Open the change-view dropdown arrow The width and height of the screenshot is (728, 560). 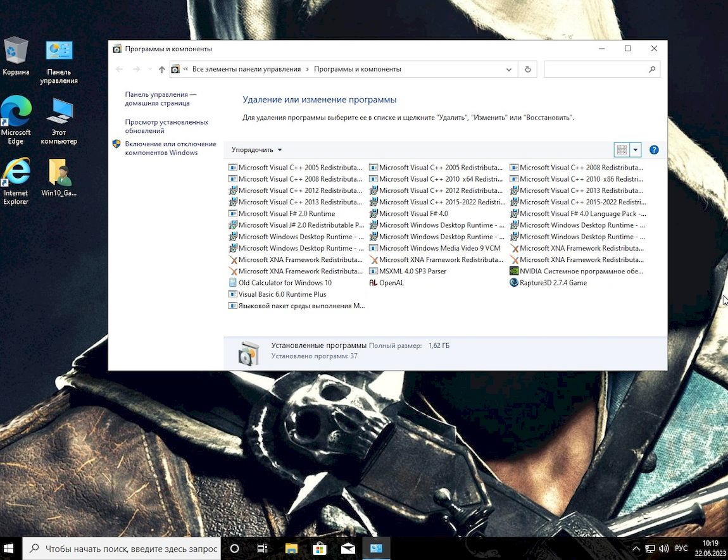(x=636, y=149)
